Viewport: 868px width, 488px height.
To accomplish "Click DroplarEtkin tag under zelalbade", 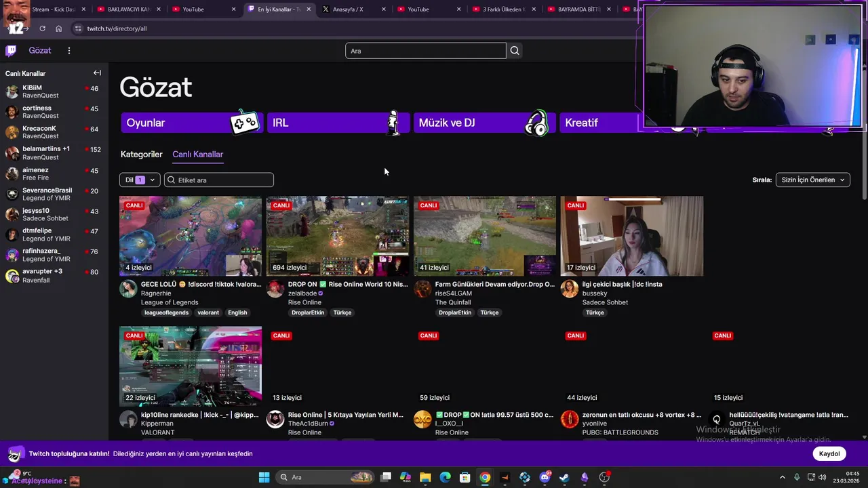I will [308, 312].
